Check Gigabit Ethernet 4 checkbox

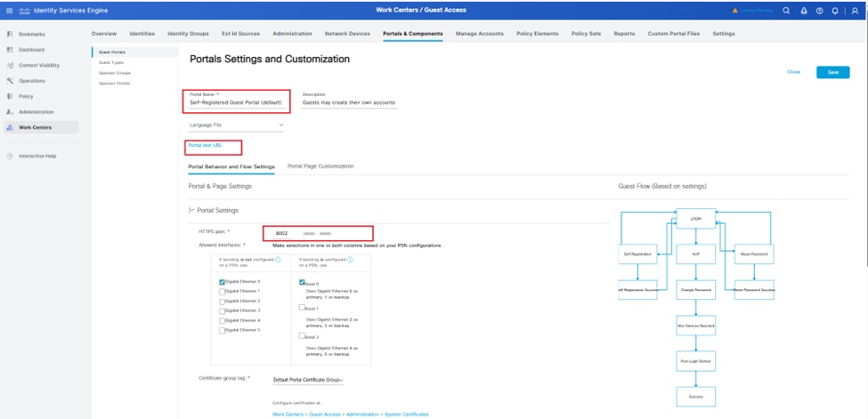[x=222, y=321]
